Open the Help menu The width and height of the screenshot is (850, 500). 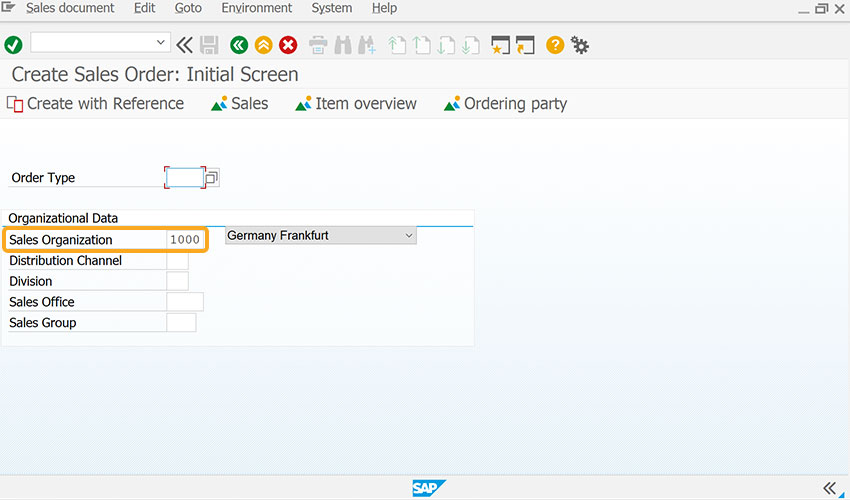click(384, 8)
